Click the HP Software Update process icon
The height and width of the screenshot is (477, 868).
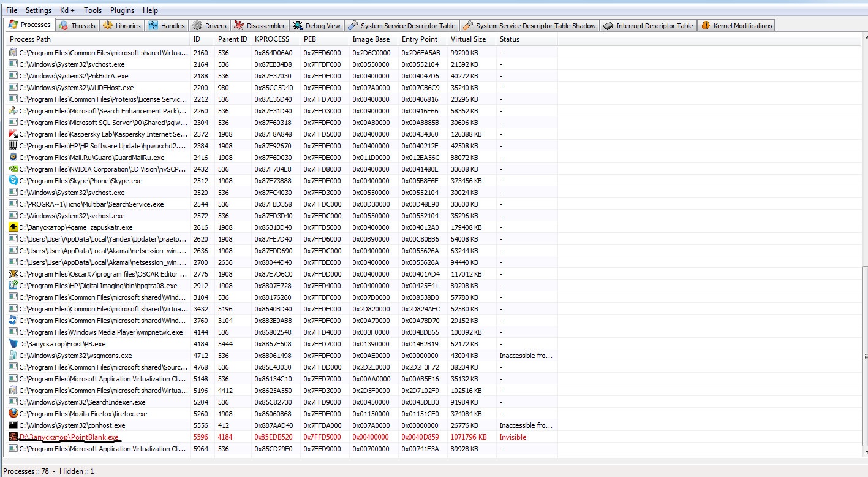click(13, 146)
